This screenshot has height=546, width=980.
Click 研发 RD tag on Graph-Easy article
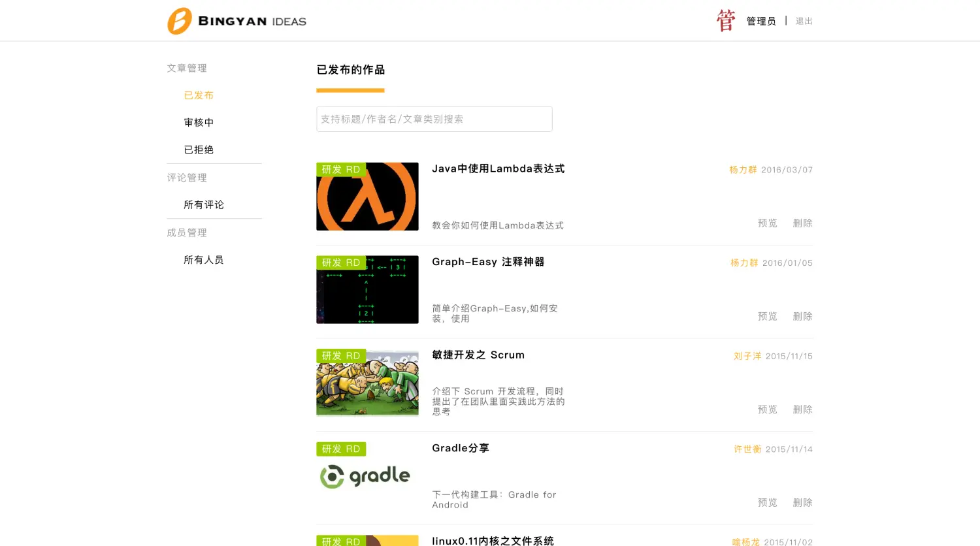point(341,263)
